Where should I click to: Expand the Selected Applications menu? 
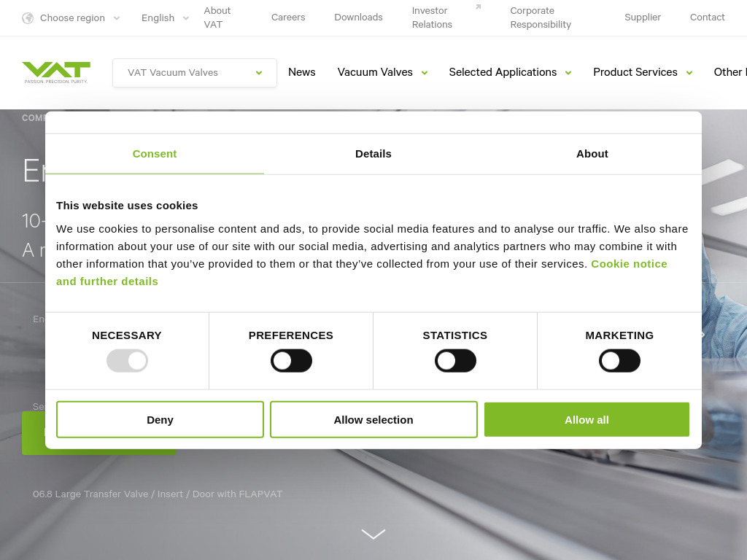pos(510,72)
